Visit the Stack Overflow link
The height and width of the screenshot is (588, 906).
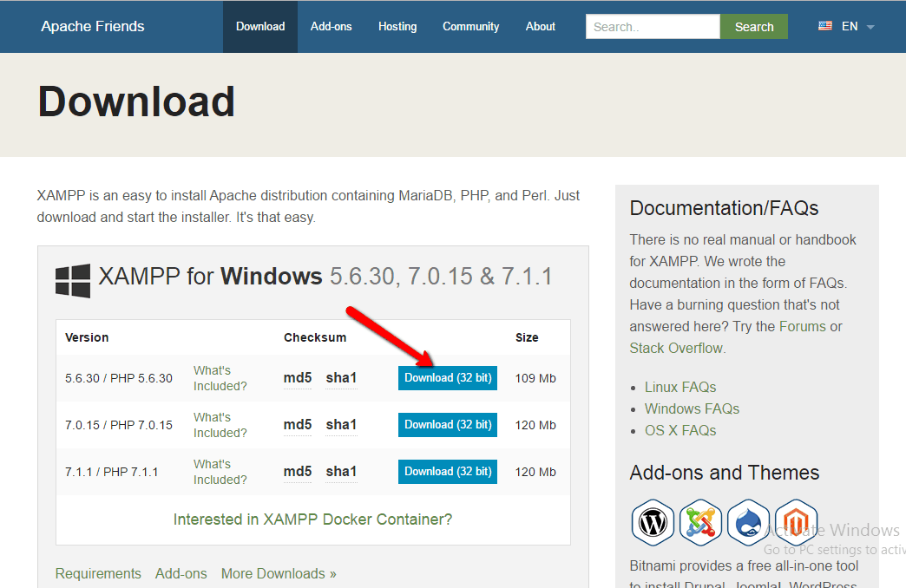pyautogui.click(x=676, y=349)
